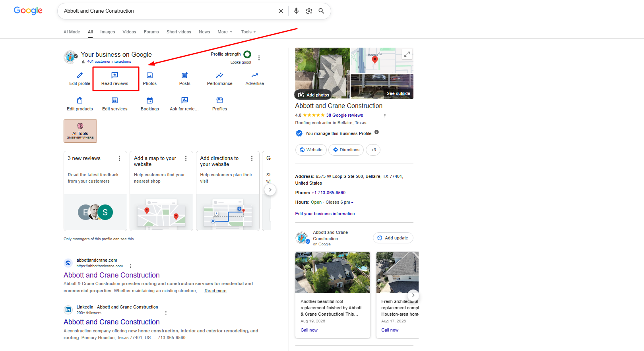The width and height of the screenshot is (644, 351).
Task: Open more options next to Google reviews
Action: 385,116
